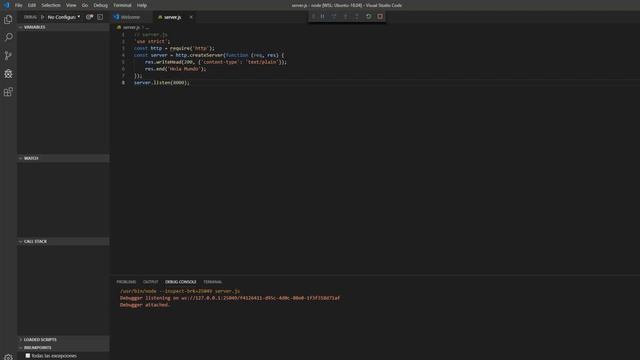Collapse the VARIABLES section
This screenshot has height=360, width=640.
(x=63, y=27)
